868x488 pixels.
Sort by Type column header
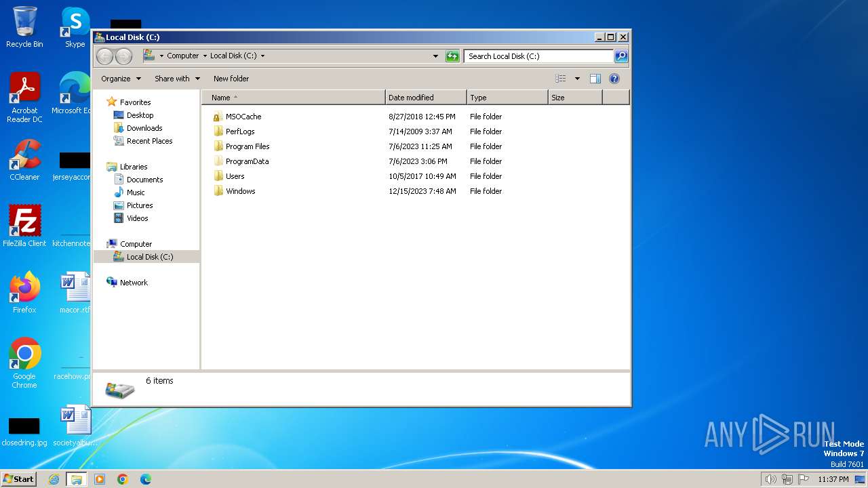(x=507, y=98)
